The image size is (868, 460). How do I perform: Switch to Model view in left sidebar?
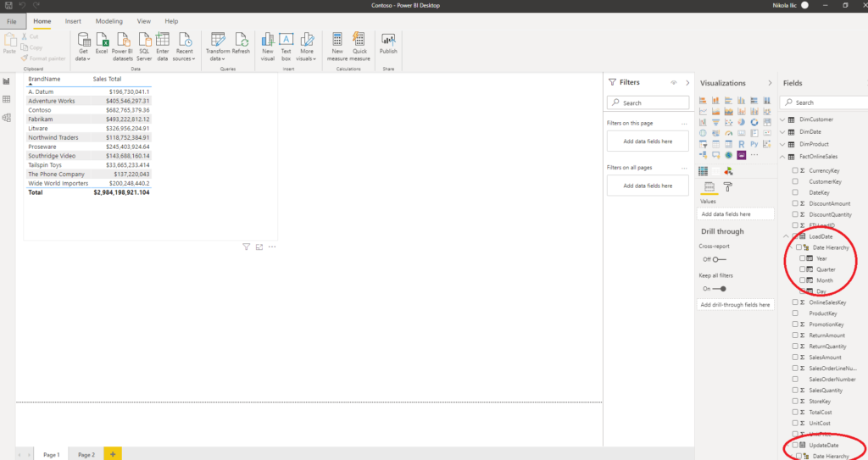(7, 118)
